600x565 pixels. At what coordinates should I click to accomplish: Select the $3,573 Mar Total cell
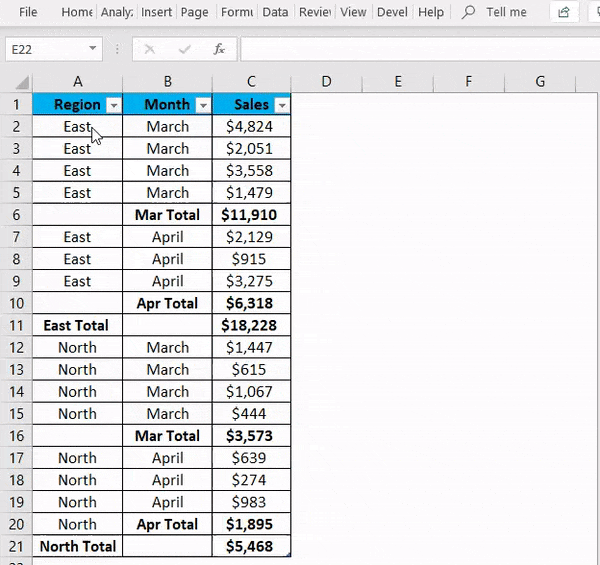coord(251,436)
